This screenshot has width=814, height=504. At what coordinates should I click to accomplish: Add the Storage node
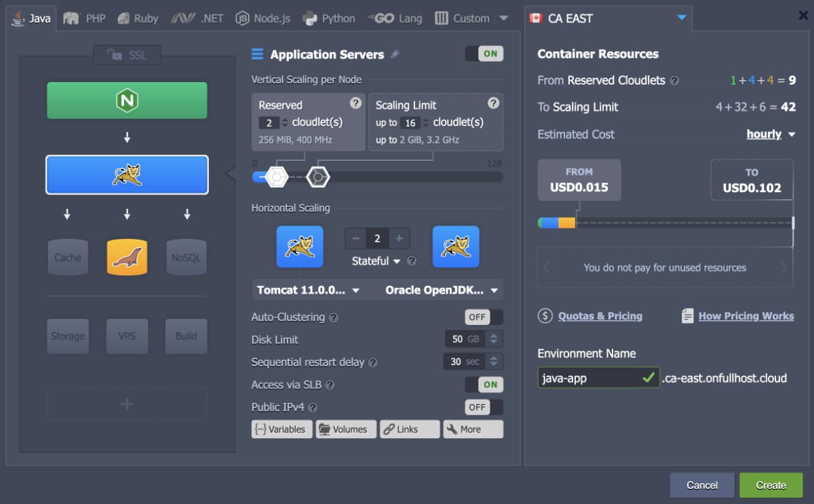[x=68, y=336]
